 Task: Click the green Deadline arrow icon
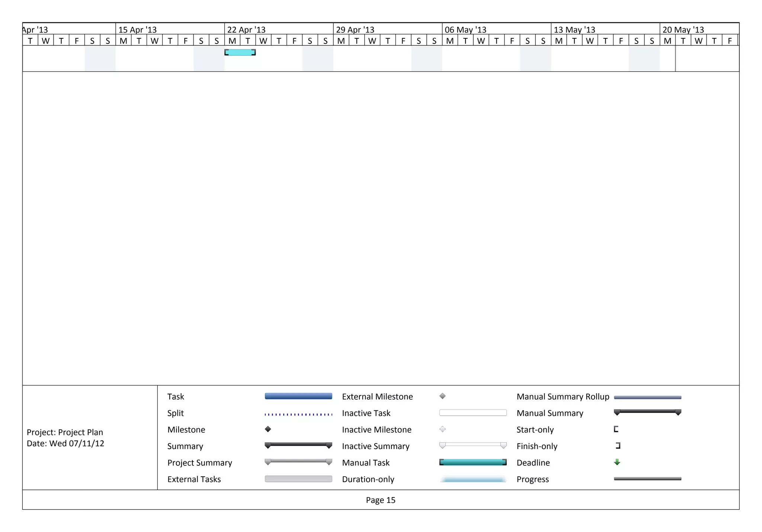point(617,462)
